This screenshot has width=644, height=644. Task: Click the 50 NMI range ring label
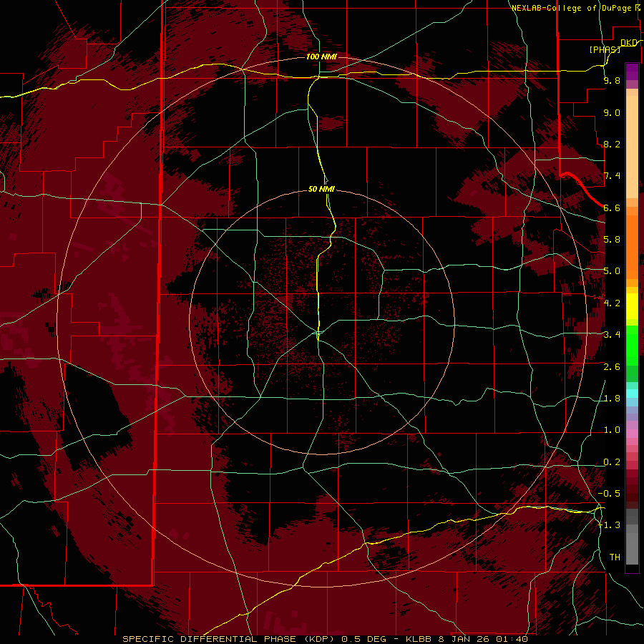[321, 189]
